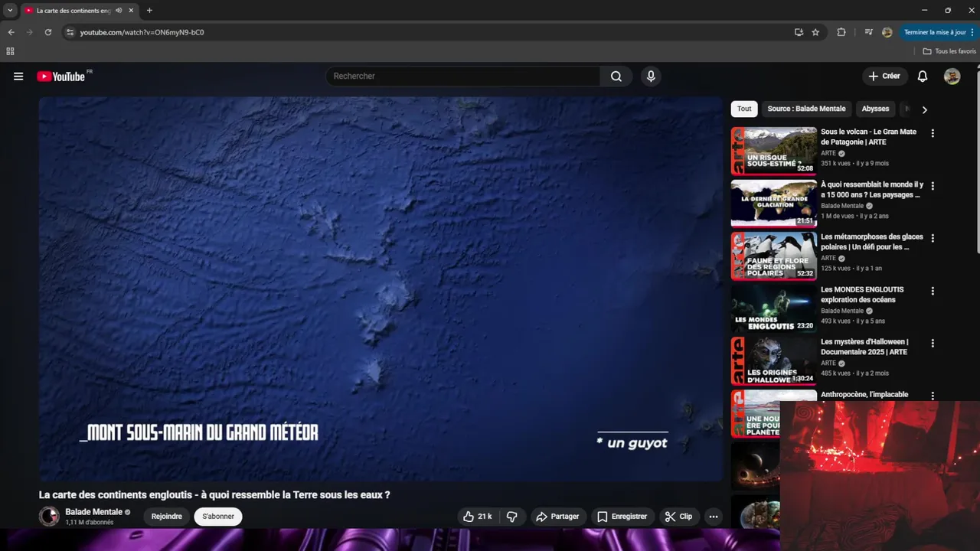Reload the page
The image size is (980, 551).
click(x=47, y=32)
